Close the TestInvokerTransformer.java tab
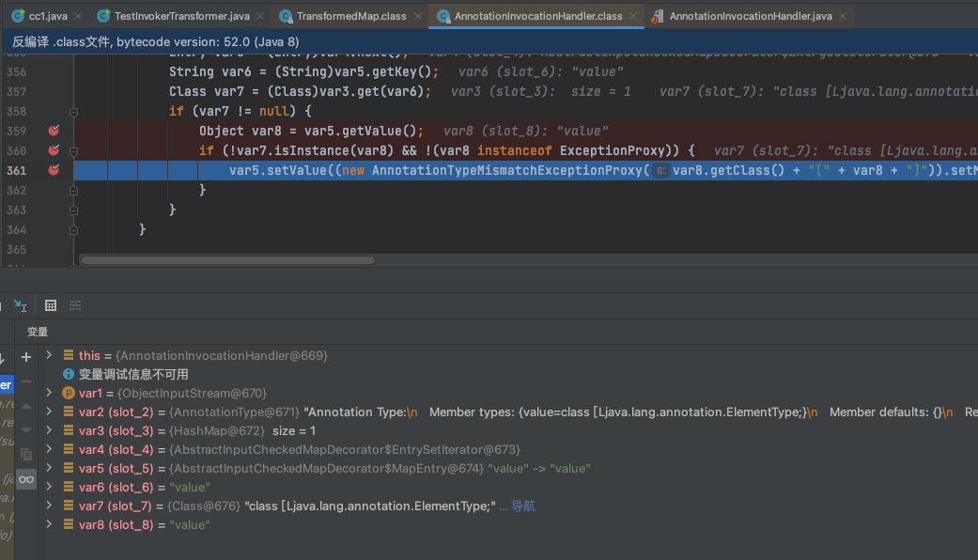Viewport: 978px width, 560px height. 260,16
